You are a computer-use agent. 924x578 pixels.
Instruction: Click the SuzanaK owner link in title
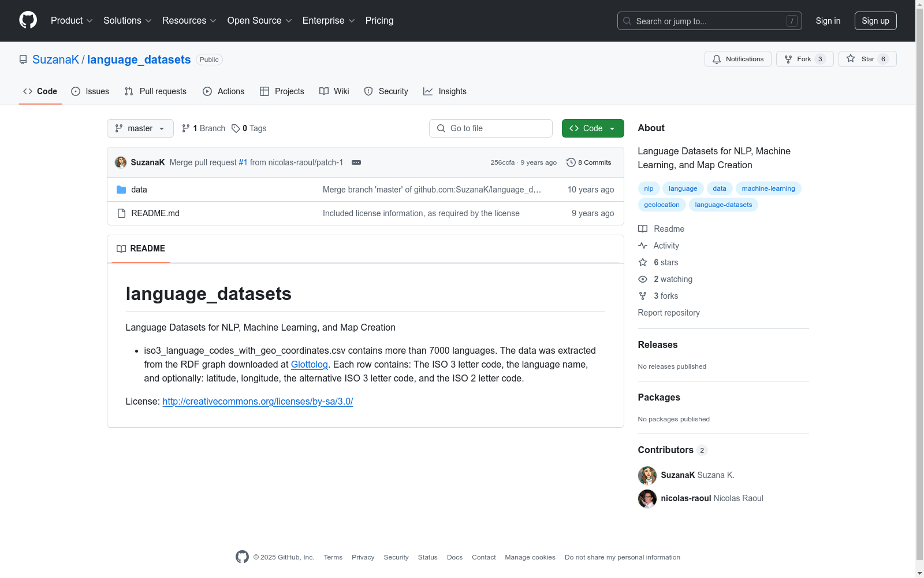[55, 60]
